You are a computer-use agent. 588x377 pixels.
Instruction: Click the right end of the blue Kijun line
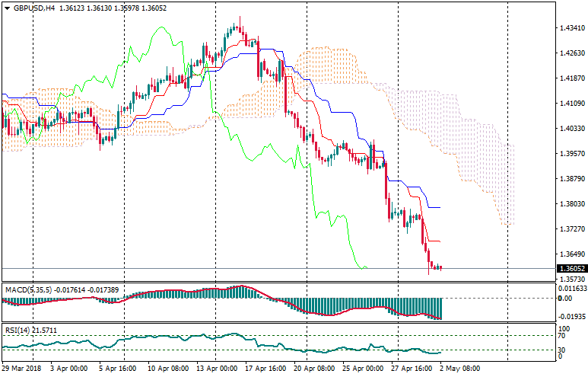coord(440,207)
